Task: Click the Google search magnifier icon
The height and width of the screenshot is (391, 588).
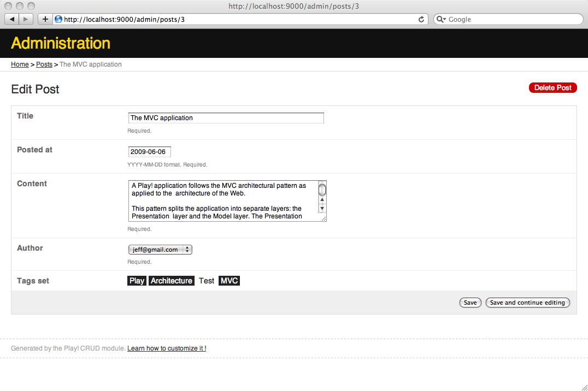Action: [441, 19]
